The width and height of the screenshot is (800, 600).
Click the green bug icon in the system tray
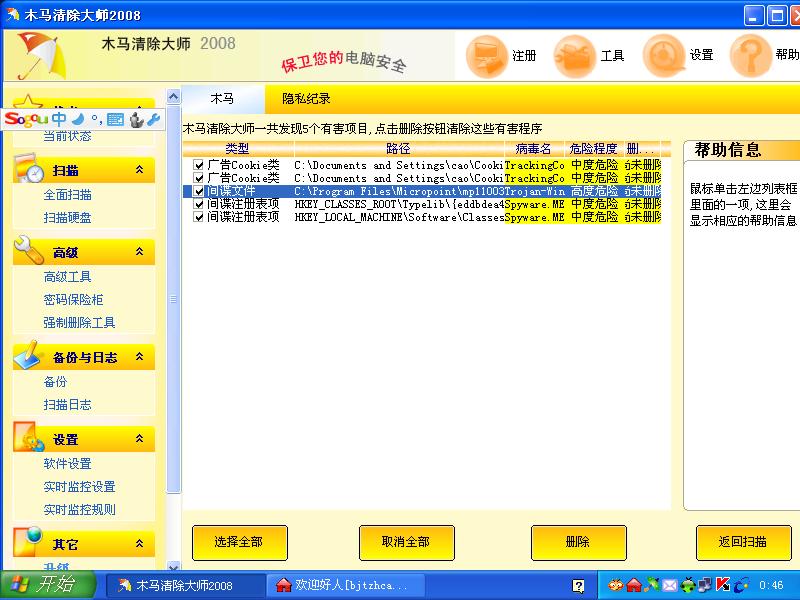point(688,585)
